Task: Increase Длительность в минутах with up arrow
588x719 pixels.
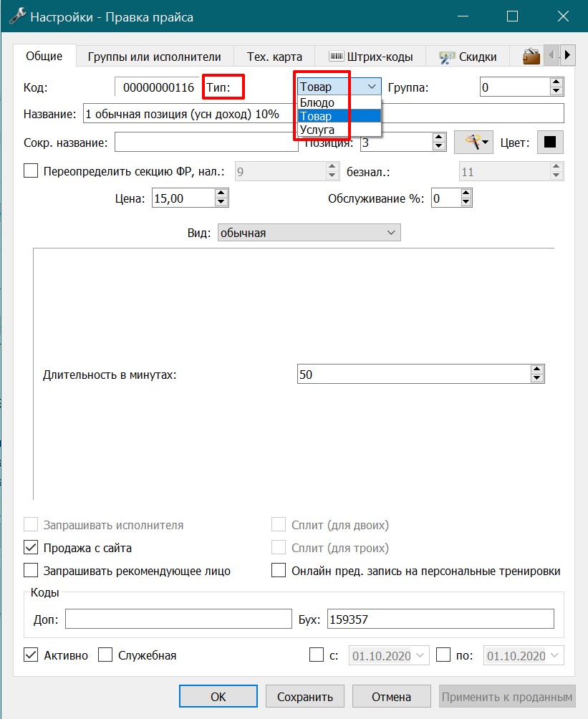Action: 536,370
